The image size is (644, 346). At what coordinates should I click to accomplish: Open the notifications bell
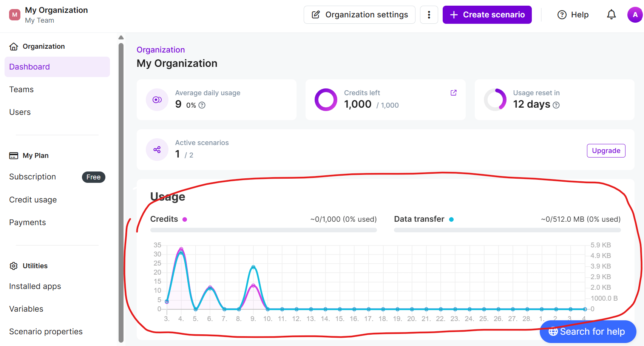click(x=611, y=15)
